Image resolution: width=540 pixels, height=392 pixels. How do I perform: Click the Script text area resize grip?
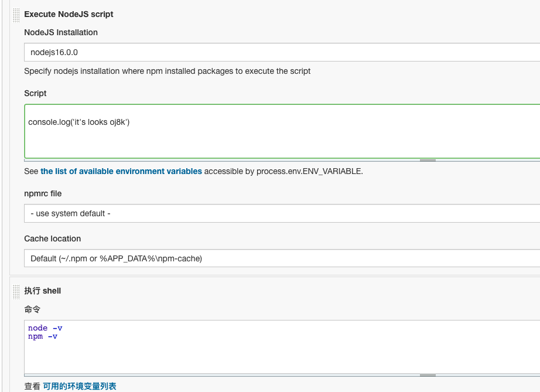click(x=428, y=160)
